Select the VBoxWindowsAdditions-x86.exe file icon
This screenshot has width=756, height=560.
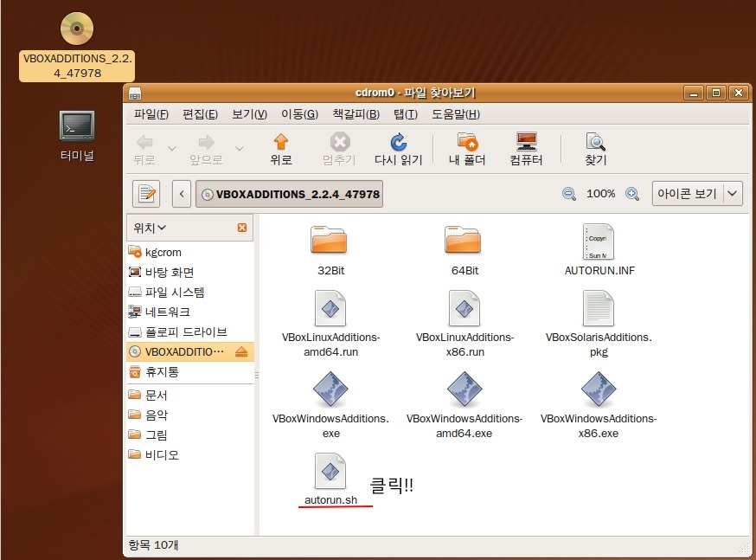pos(599,389)
